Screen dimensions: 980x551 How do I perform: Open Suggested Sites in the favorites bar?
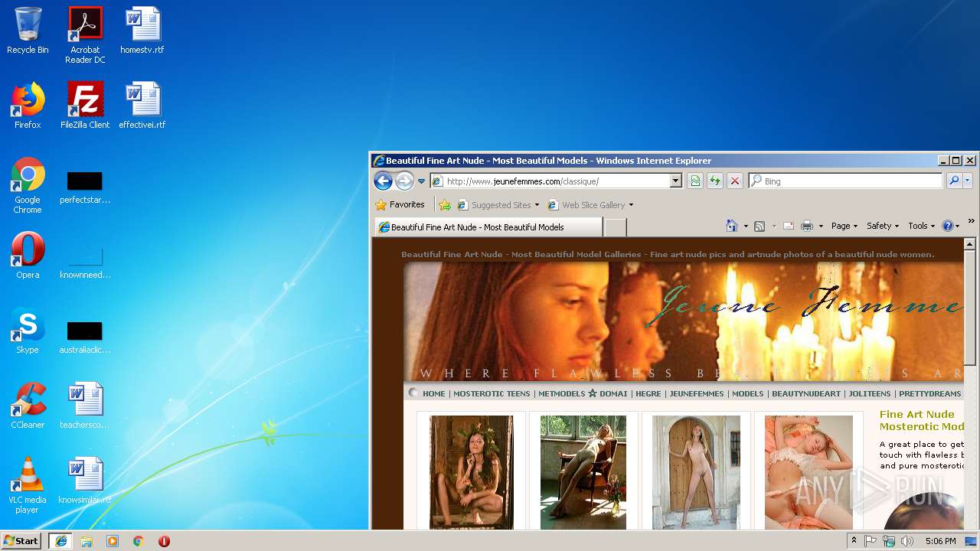pos(498,205)
